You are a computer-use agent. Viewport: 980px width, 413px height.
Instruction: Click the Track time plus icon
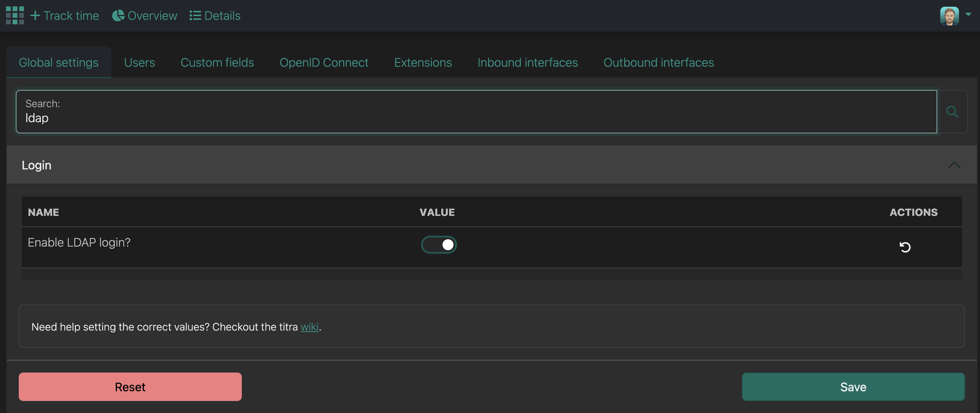35,16
